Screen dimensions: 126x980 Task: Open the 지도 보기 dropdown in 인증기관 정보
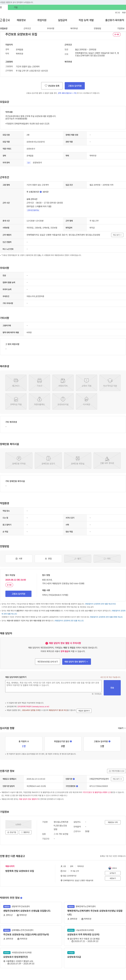coord(117,779)
